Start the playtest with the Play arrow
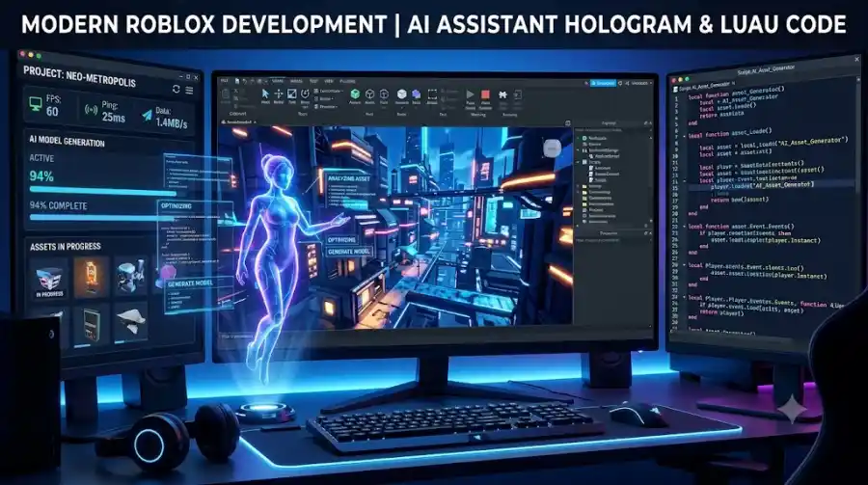The image size is (868, 485). click(470, 94)
